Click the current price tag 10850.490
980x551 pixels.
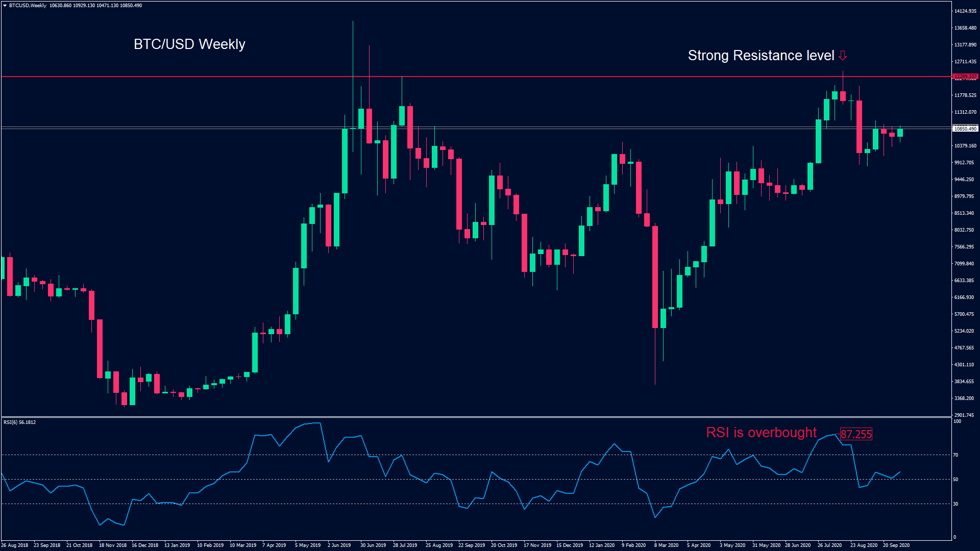coord(965,129)
